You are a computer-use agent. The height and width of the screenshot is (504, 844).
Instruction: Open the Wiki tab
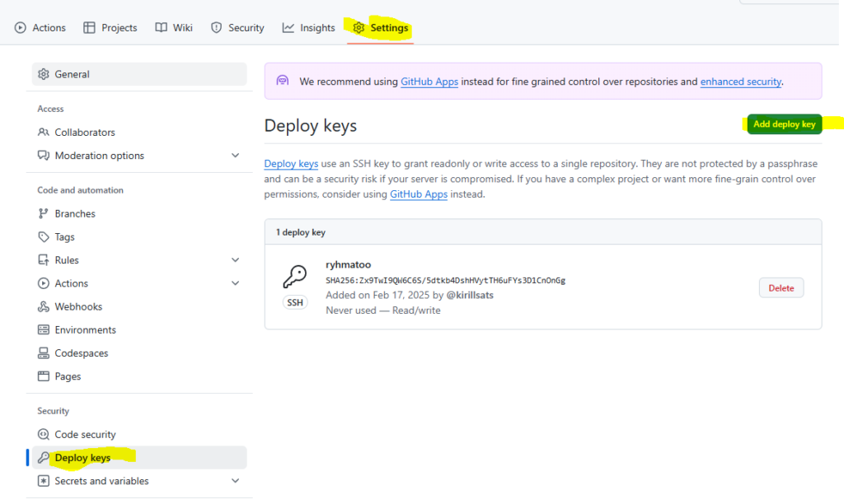[x=174, y=27]
